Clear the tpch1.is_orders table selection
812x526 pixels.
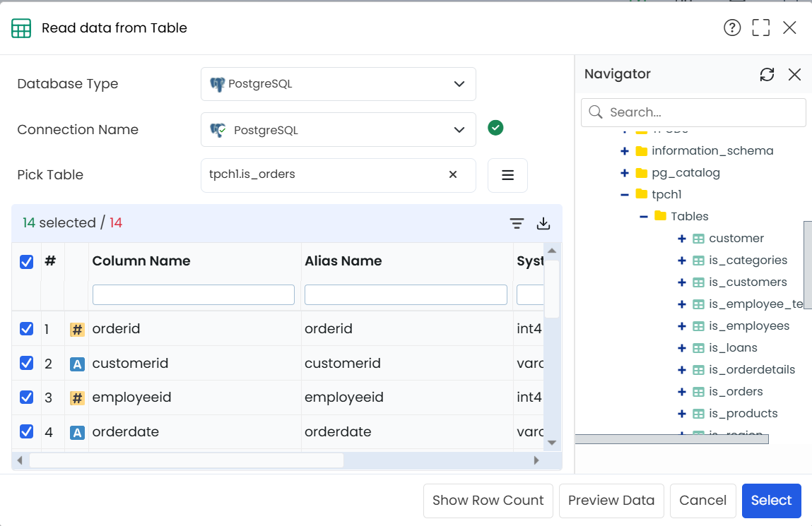[452, 175]
